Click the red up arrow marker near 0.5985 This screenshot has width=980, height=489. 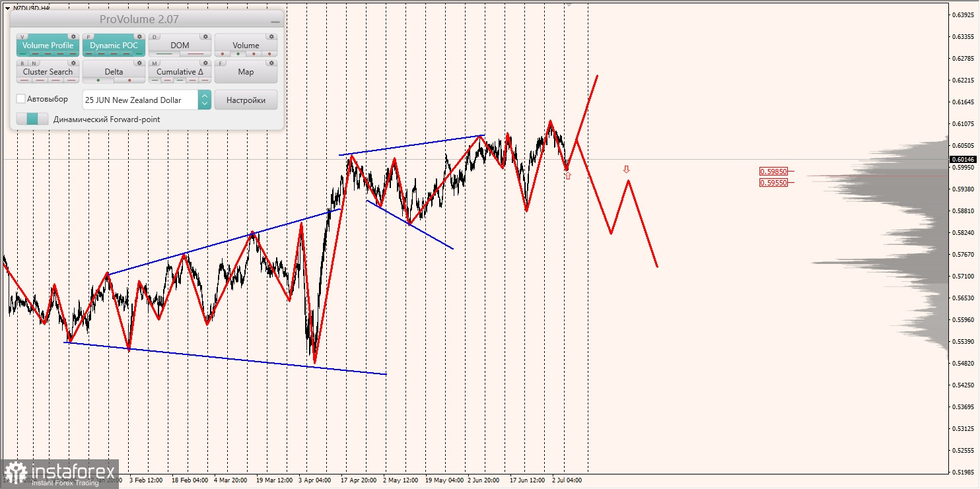(x=567, y=176)
